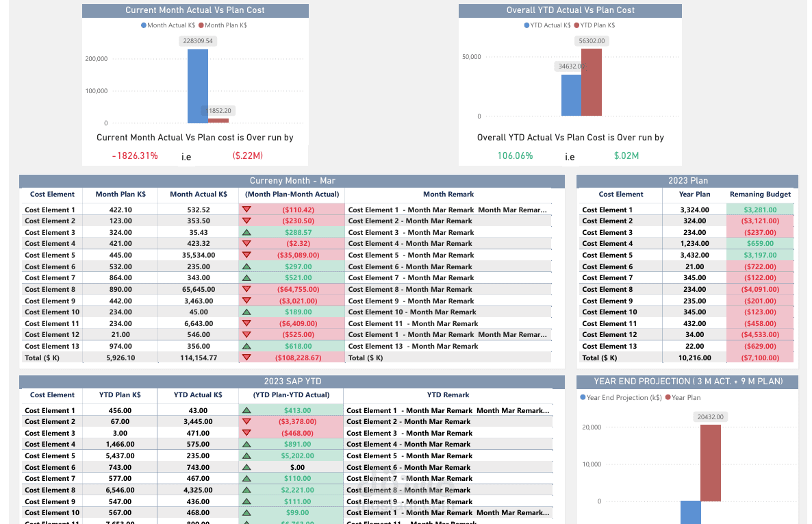Sort by Remaning Budget column header
This screenshot has height=524, width=812.
pyautogui.click(x=760, y=195)
